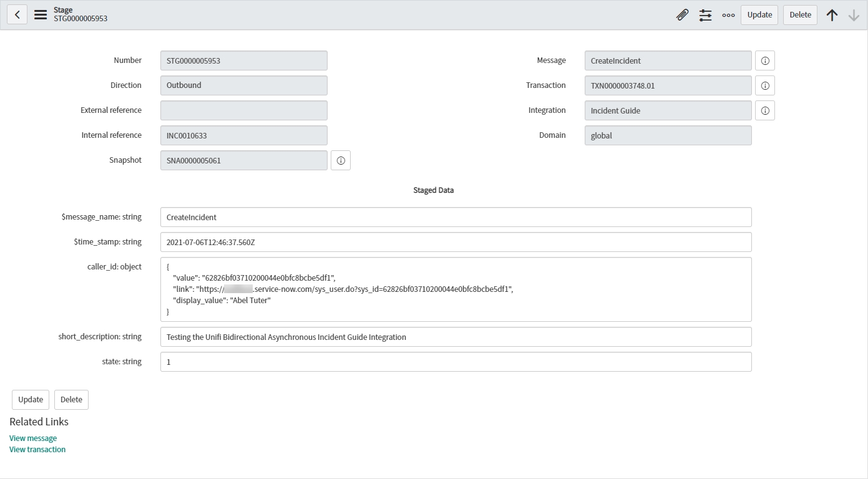Open the View transaction related link
Screen dimensions: 868x479
(37, 449)
